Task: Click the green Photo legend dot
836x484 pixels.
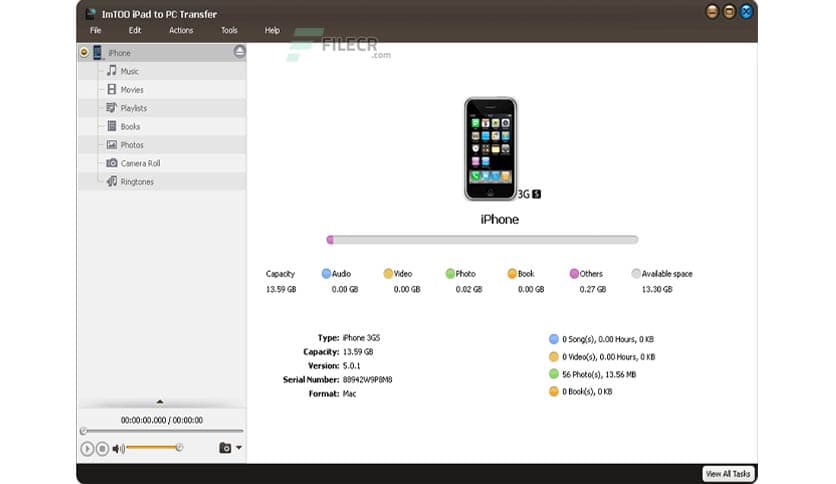Action: click(x=450, y=273)
